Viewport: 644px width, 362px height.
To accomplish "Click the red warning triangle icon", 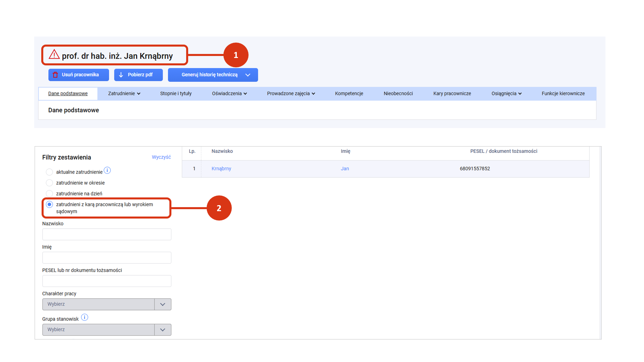I will pos(54,54).
